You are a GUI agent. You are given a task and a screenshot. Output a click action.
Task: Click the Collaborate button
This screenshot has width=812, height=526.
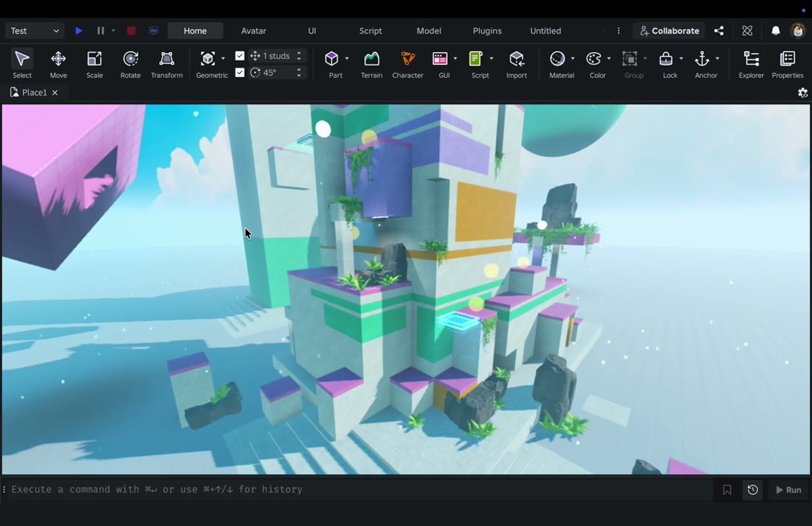669,30
